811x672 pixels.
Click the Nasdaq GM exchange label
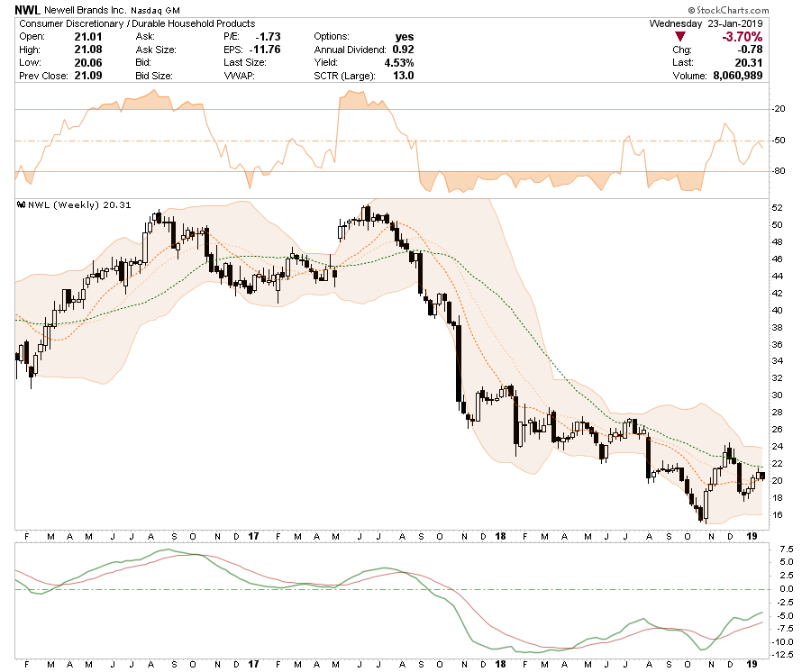[155, 10]
